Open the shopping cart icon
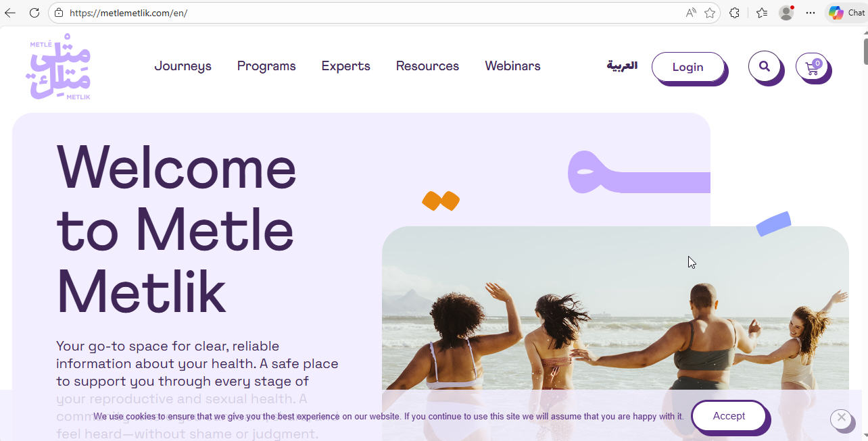This screenshot has width=868, height=441. pyautogui.click(x=812, y=67)
